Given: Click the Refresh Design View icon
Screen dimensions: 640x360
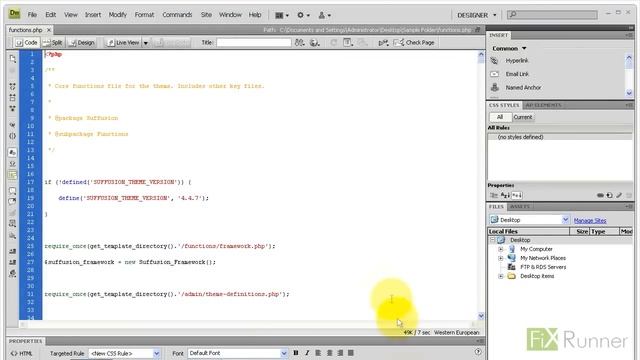Looking at the screenshot, I should coord(333,42).
